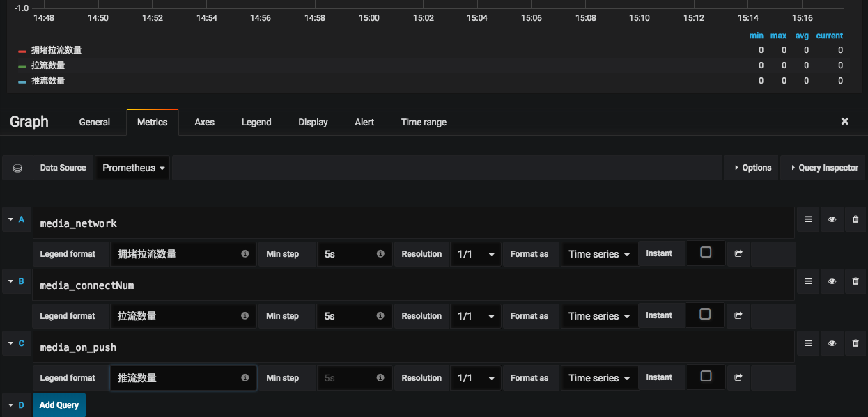Delete query B with trash icon
The image size is (868, 417).
855,281
